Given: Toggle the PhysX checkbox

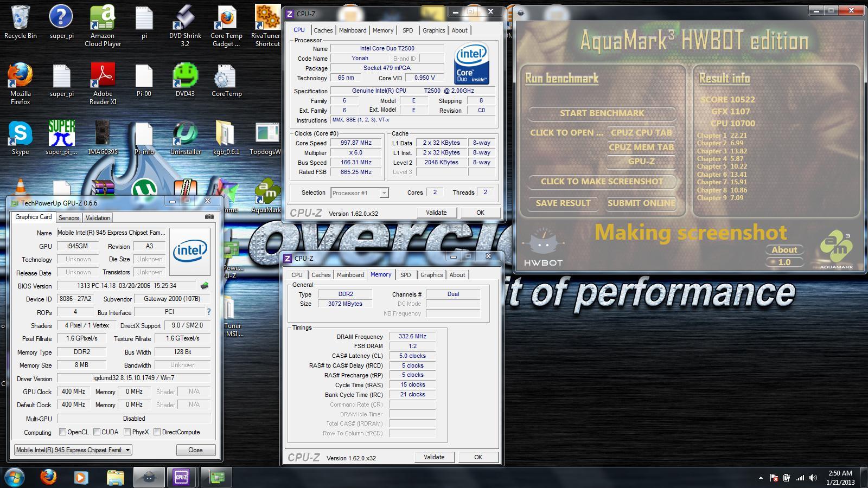Looking at the screenshot, I should point(127,432).
